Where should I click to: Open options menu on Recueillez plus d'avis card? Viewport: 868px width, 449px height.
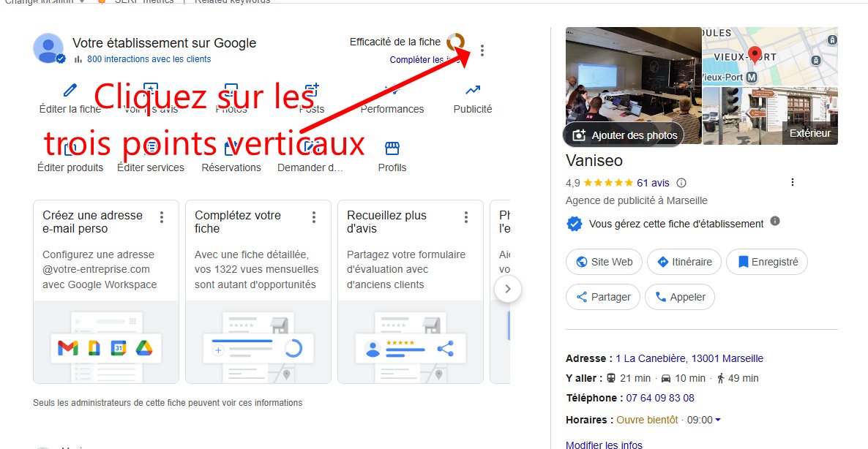point(466,217)
